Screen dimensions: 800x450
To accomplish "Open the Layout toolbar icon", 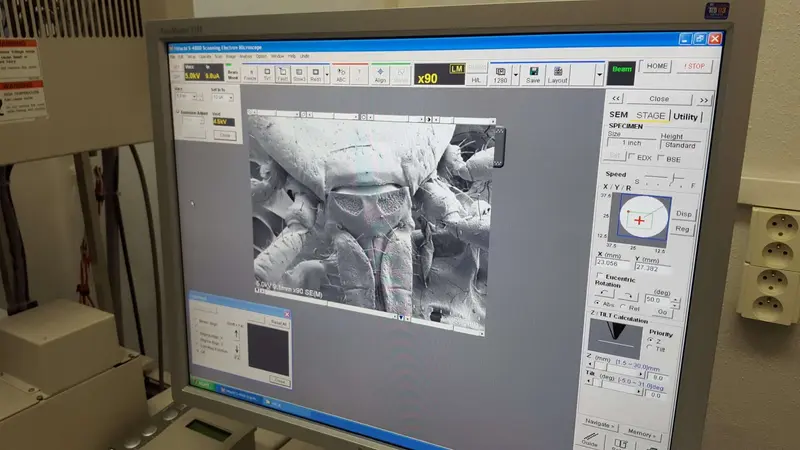I will pos(558,76).
